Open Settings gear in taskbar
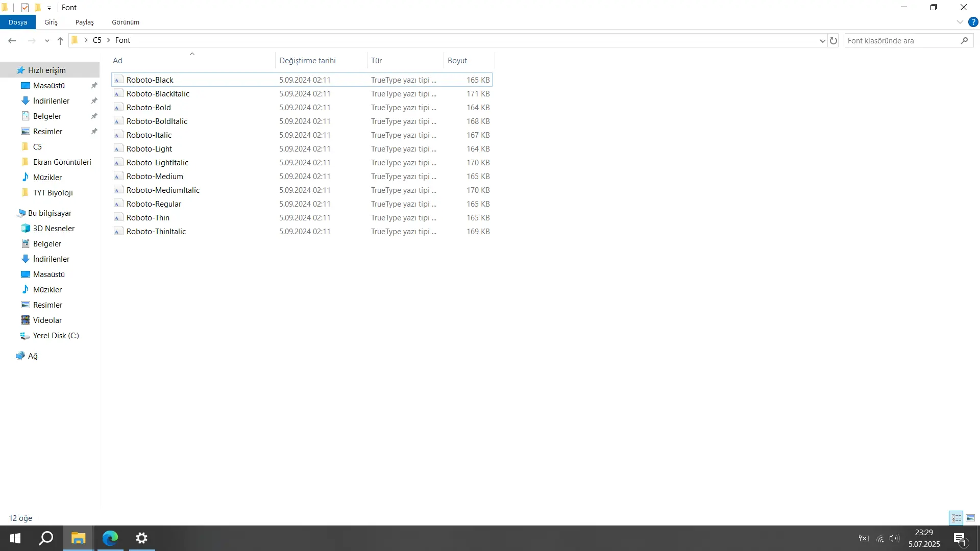 tap(142, 538)
